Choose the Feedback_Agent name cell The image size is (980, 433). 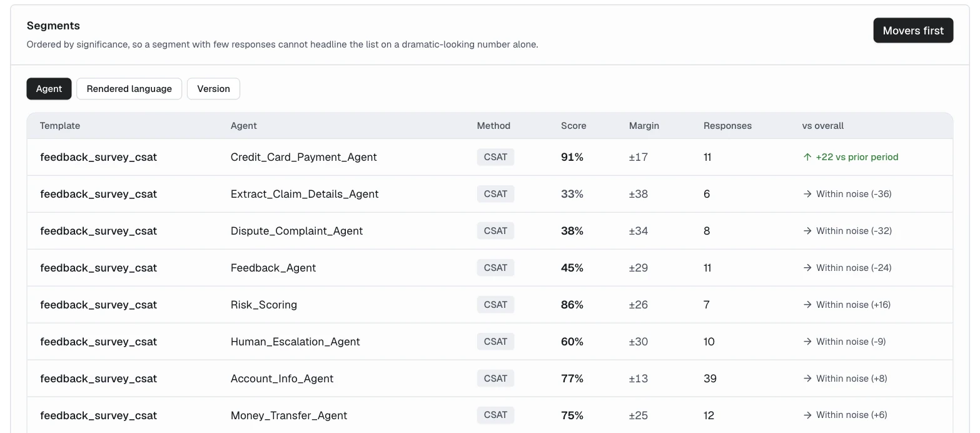pyautogui.click(x=273, y=268)
